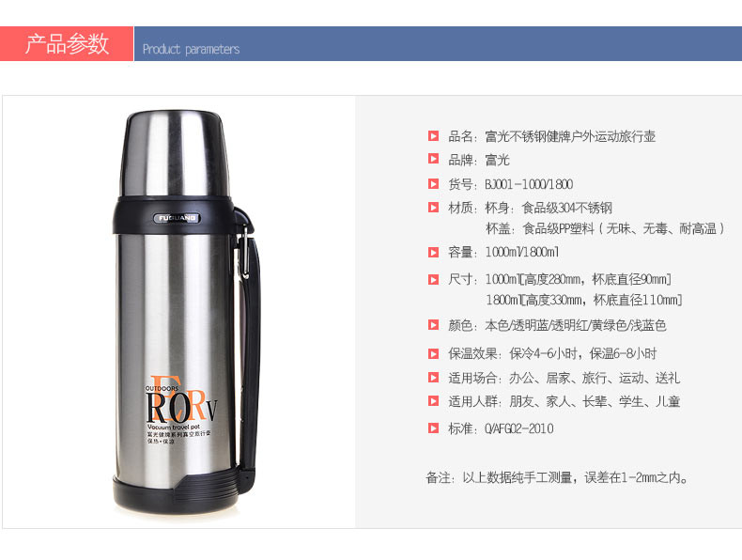Click the red 产品参数 header tab
742x560 pixels.
tap(67, 43)
